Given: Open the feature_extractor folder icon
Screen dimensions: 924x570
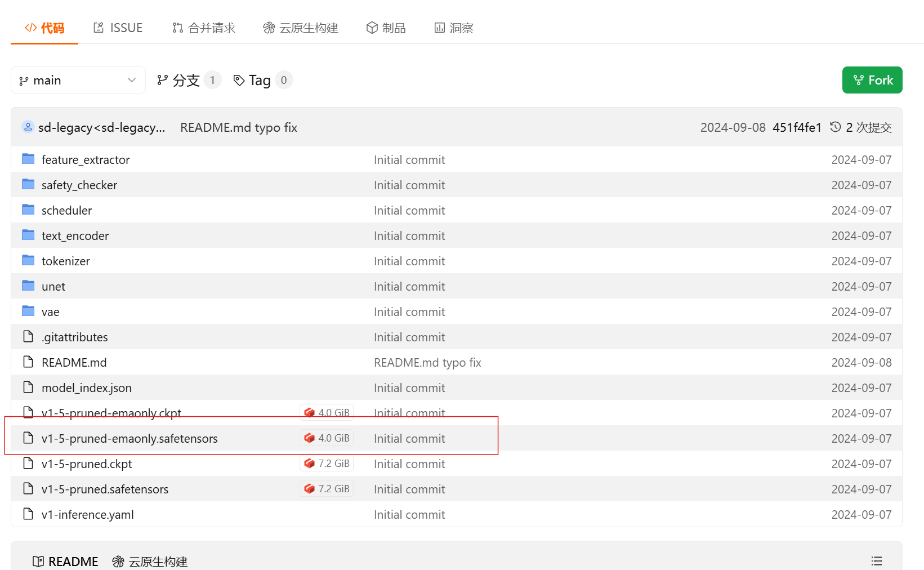Looking at the screenshot, I should click(28, 158).
